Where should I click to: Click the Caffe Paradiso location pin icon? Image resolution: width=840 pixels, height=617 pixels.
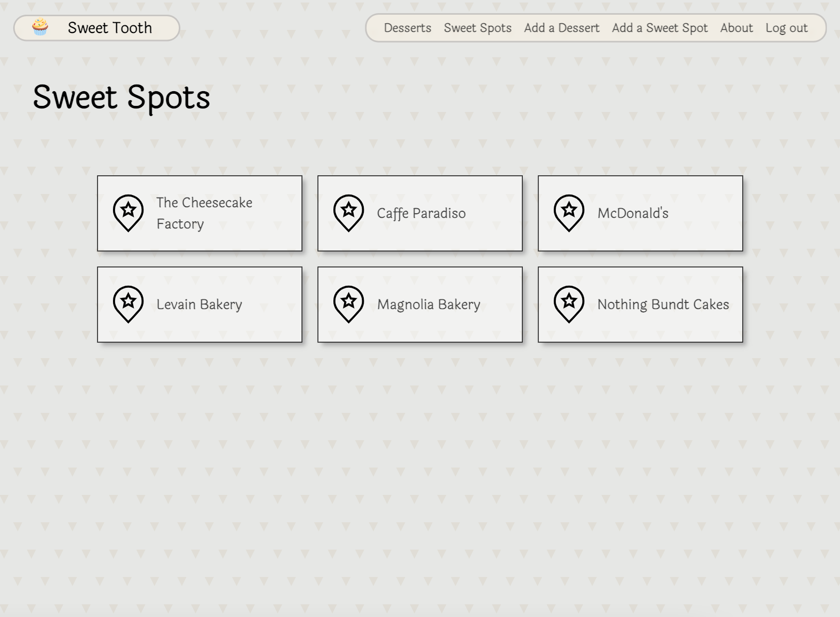coord(349,213)
